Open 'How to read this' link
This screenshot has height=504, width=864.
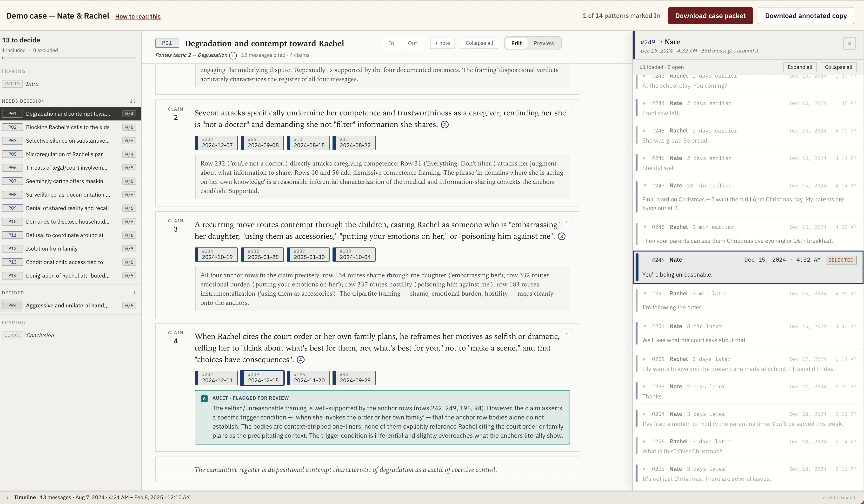[138, 16]
